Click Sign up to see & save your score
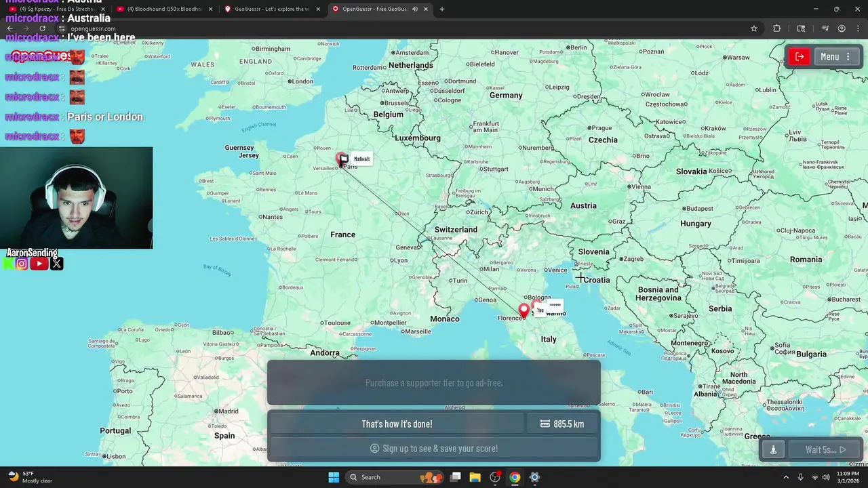Screen dimensions: 868x488 click(433, 449)
